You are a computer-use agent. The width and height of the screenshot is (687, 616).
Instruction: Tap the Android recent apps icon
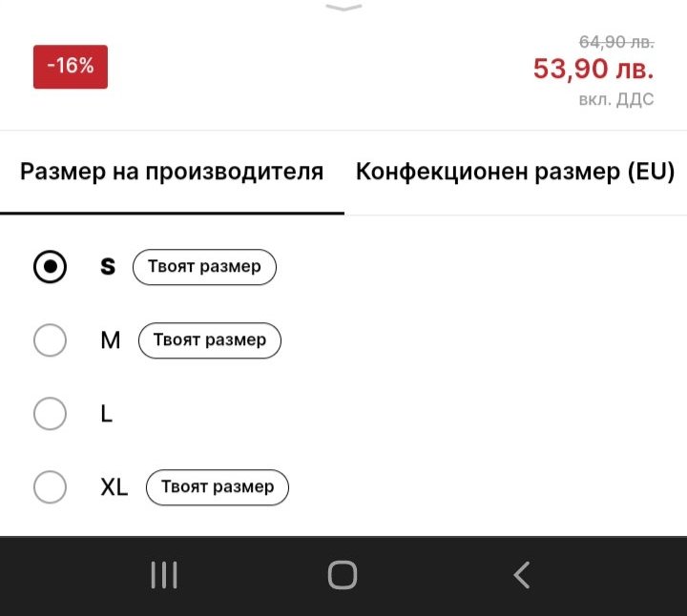pos(164,575)
